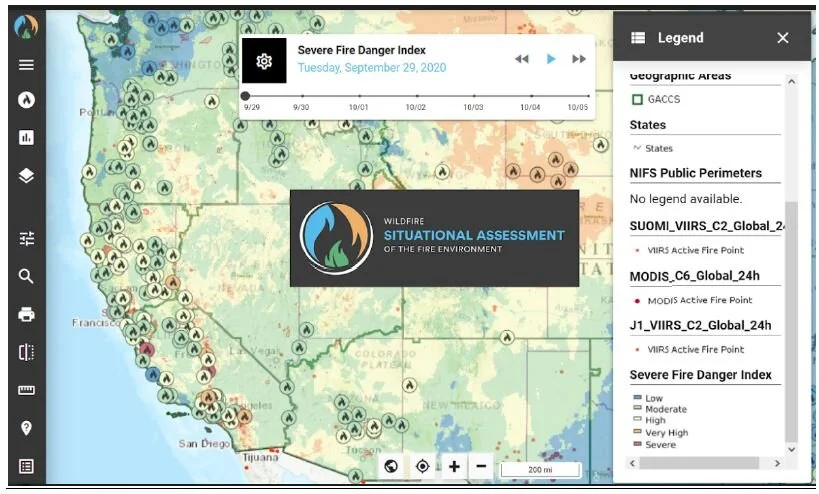This screenshot has width=819, height=494.
Task: Open the gear settings for fire danger index
Action: click(264, 61)
